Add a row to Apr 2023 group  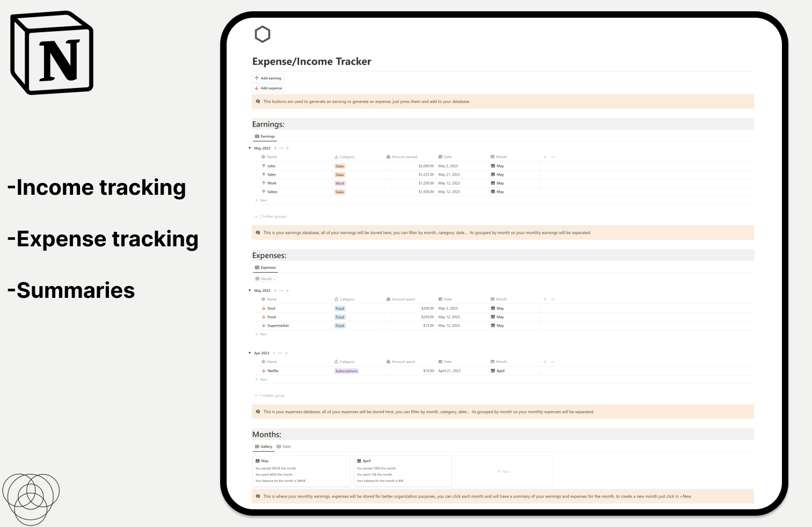(287, 353)
